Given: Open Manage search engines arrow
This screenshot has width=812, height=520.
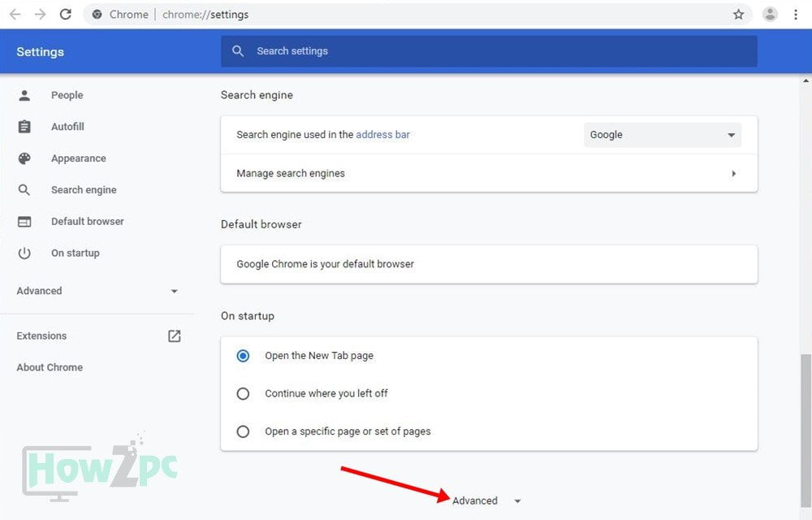Looking at the screenshot, I should 734,174.
